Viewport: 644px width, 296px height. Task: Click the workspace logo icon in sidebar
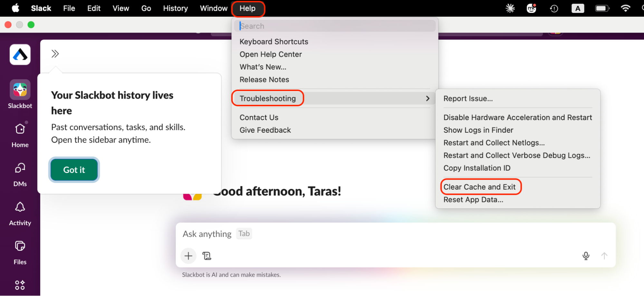point(20,54)
